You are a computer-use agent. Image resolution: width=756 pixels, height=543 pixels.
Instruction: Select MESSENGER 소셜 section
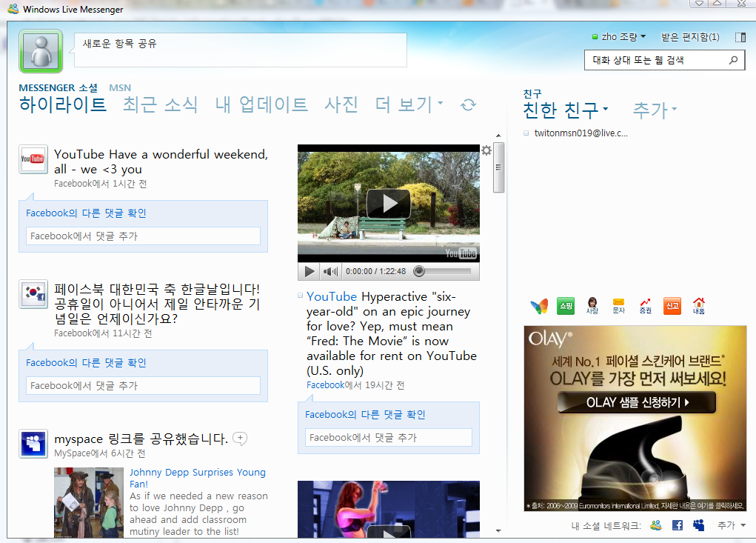pyautogui.click(x=58, y=87)
